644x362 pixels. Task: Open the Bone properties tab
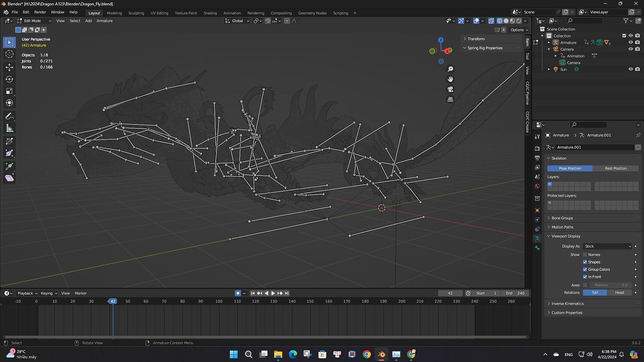(x=537, y=248)
